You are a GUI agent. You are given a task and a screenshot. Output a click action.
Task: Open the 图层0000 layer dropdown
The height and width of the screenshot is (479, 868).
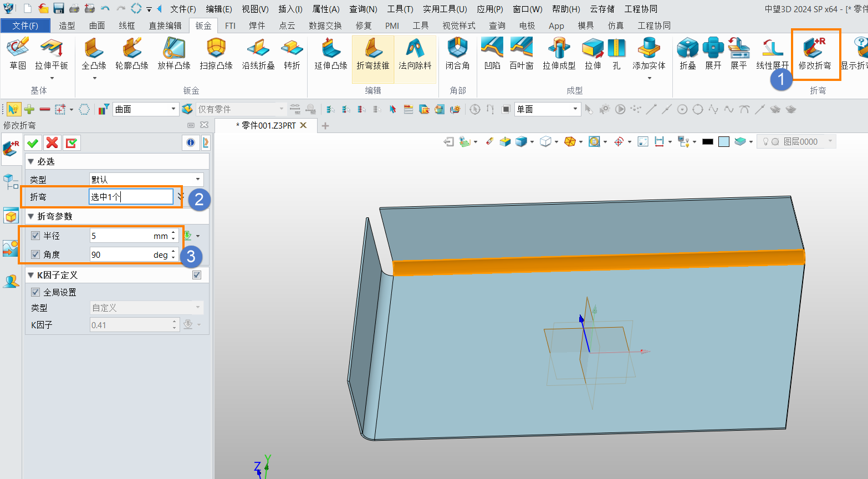coord(796,141)
